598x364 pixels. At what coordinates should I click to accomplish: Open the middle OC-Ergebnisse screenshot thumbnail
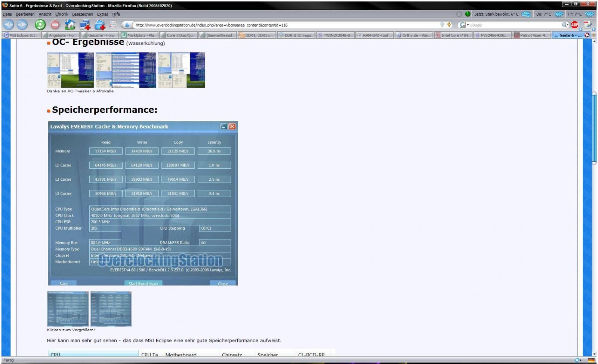click(x=126, y=70)
